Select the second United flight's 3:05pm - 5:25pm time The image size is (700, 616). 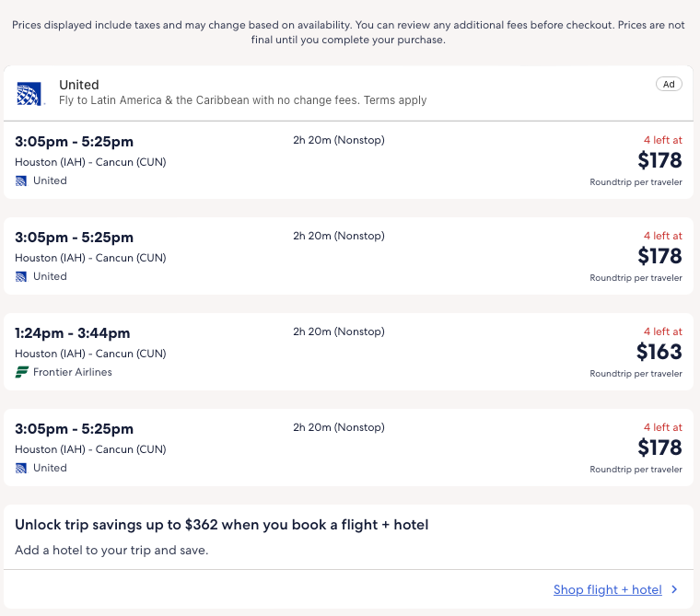tap(75, 238)
